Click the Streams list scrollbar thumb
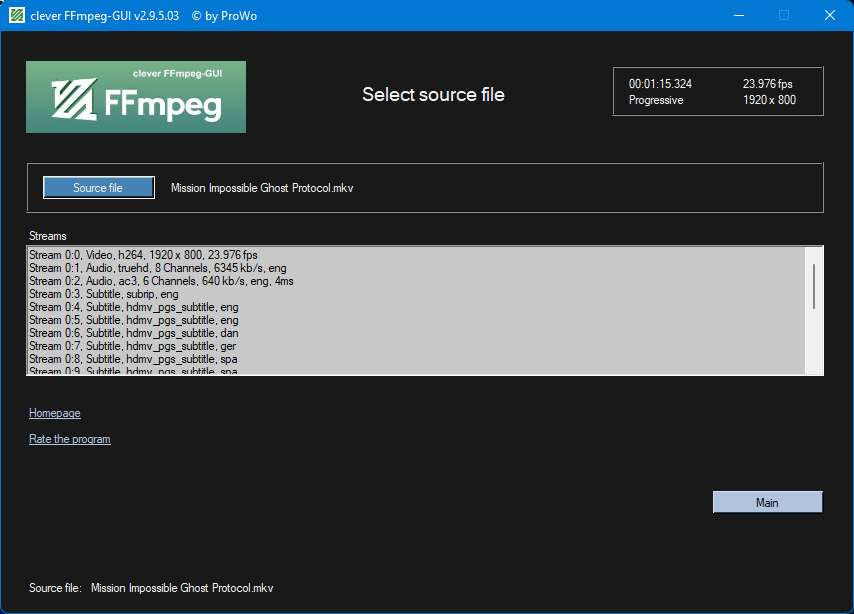 (x=814, y=287)
